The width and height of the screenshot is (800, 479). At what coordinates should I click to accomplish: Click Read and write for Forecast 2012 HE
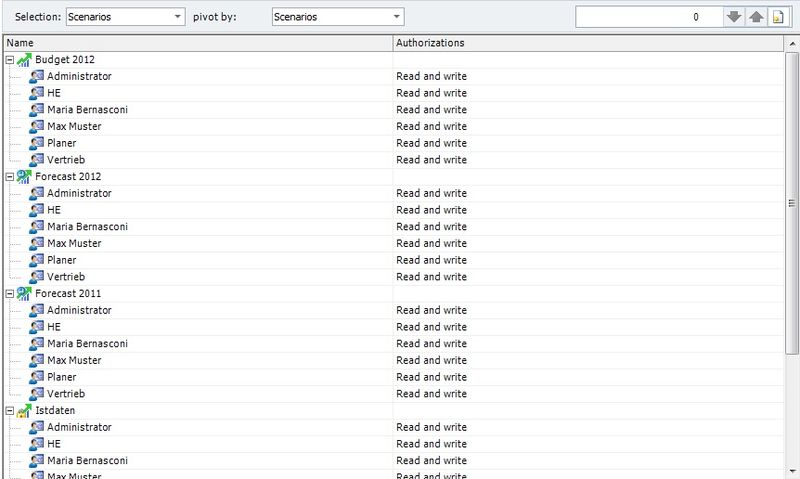pos(432,210)
